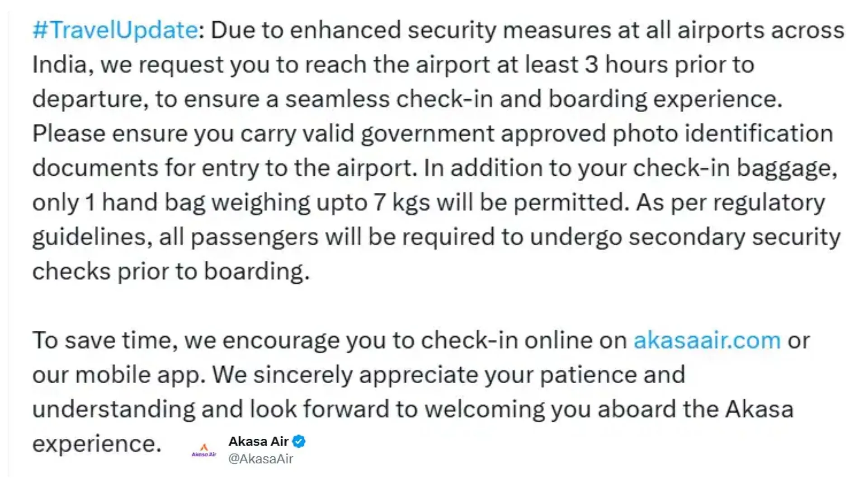
Task: Open the Akasa Air profile name
Action: tap(258, 441)
